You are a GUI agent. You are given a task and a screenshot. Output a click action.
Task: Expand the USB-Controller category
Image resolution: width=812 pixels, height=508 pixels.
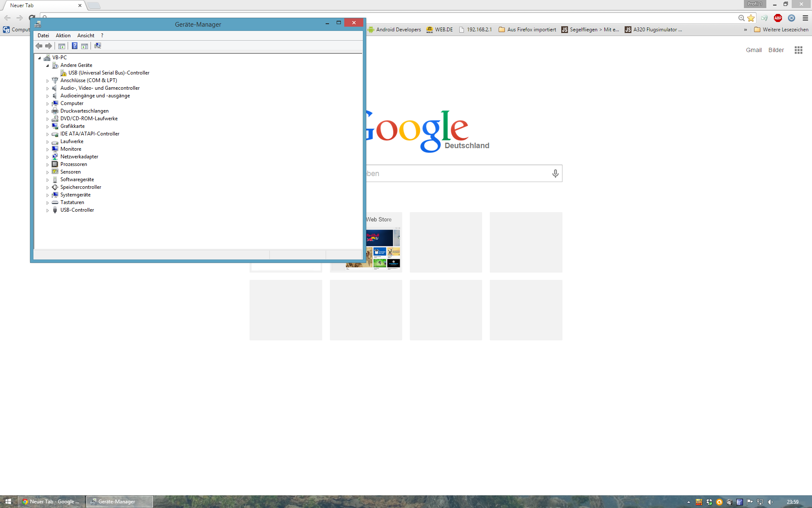point(47,210)
